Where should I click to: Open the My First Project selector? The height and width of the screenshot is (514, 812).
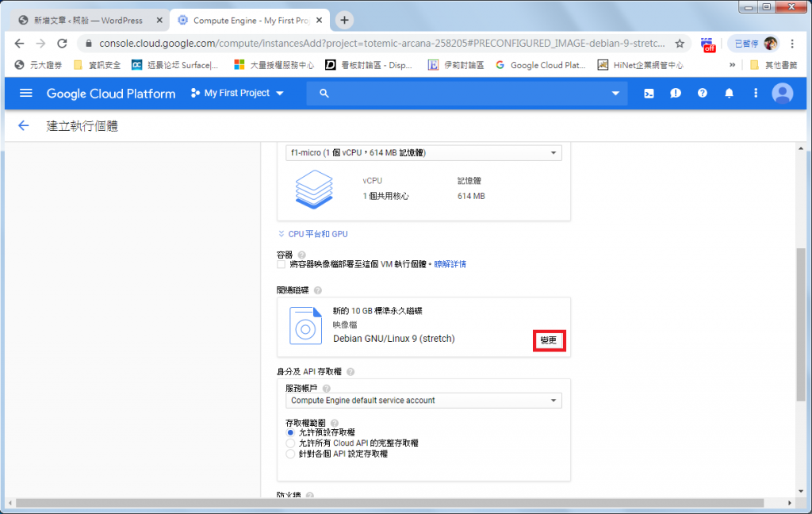[237, 94]
